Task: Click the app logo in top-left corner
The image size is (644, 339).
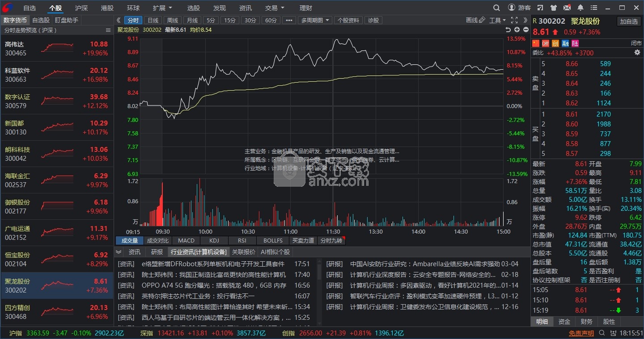Action: (8, 8)
